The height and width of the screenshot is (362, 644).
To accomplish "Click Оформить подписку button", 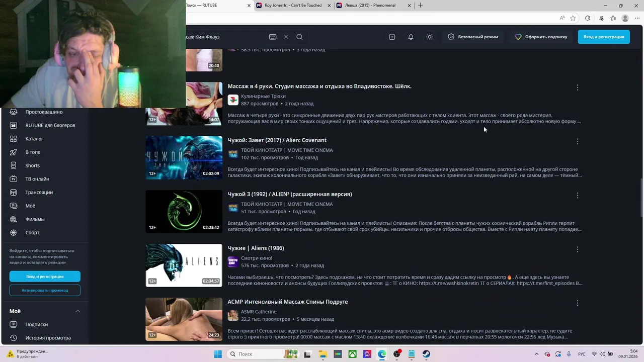I will pyautogui.click(x=541, y=37).
